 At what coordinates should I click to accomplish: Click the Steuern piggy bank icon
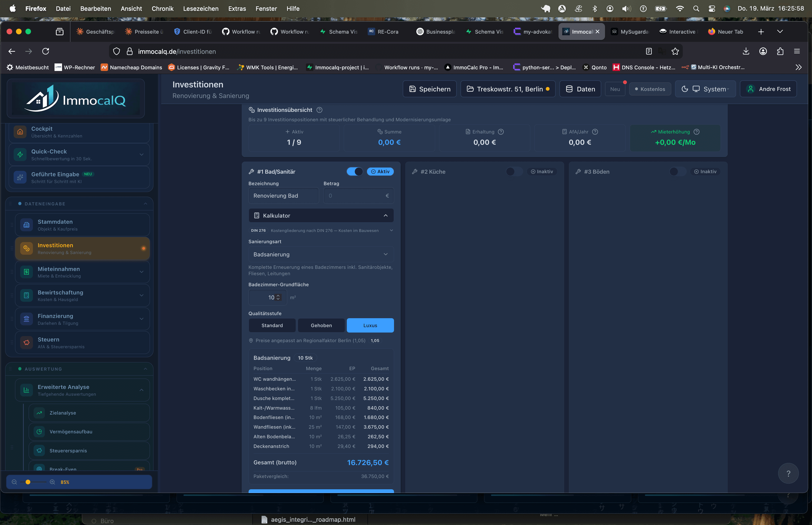coord(27,343)
